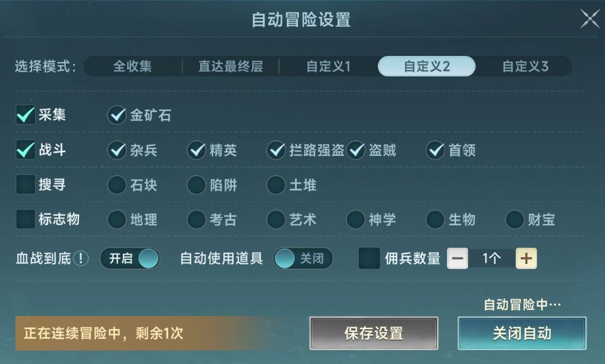605x364 pixels.
Task: Uncheck the 战斗 checkbox
Action: click(25, 150)
